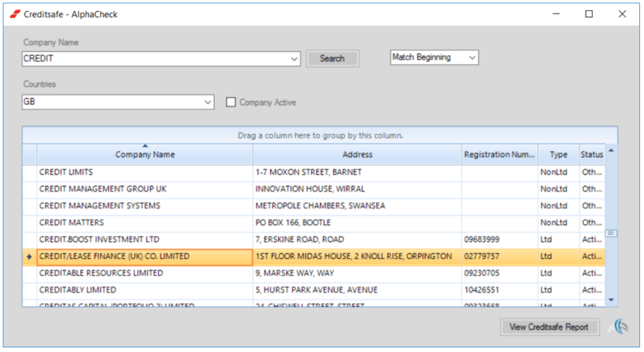This screenshot has height=352, width=644.
Task: Click row header of CREDIT LIMITS row
Action: [x=29, y=172]
